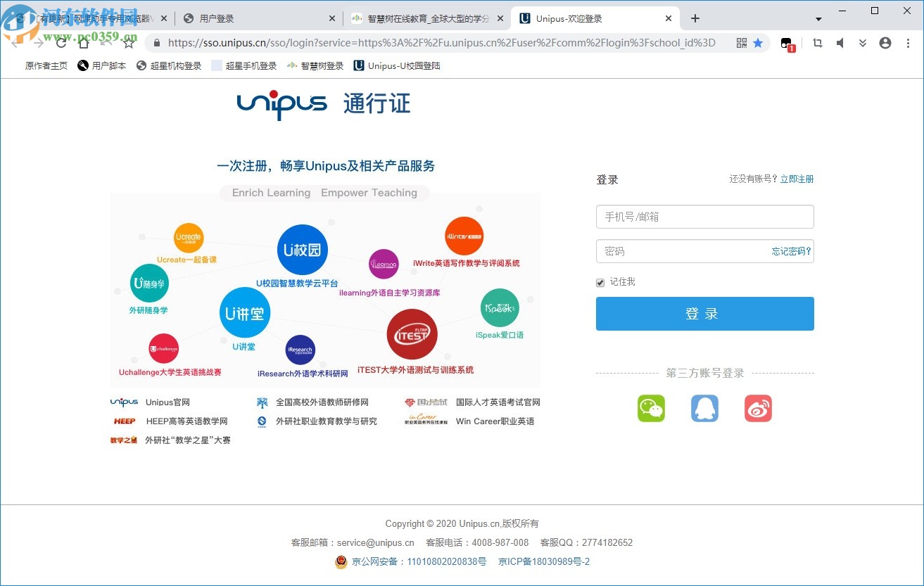Click the extension icon with red badge 1

point(786,43)
